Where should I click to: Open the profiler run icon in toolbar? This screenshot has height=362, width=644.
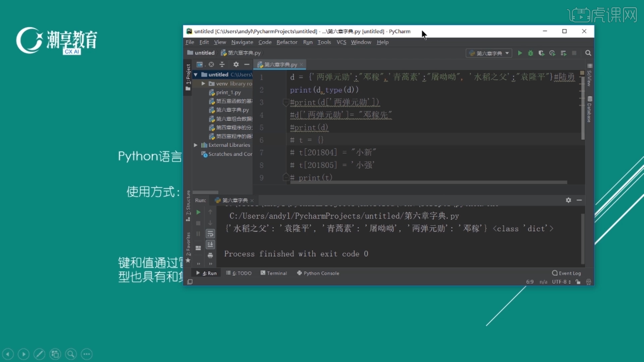(552, 53)
